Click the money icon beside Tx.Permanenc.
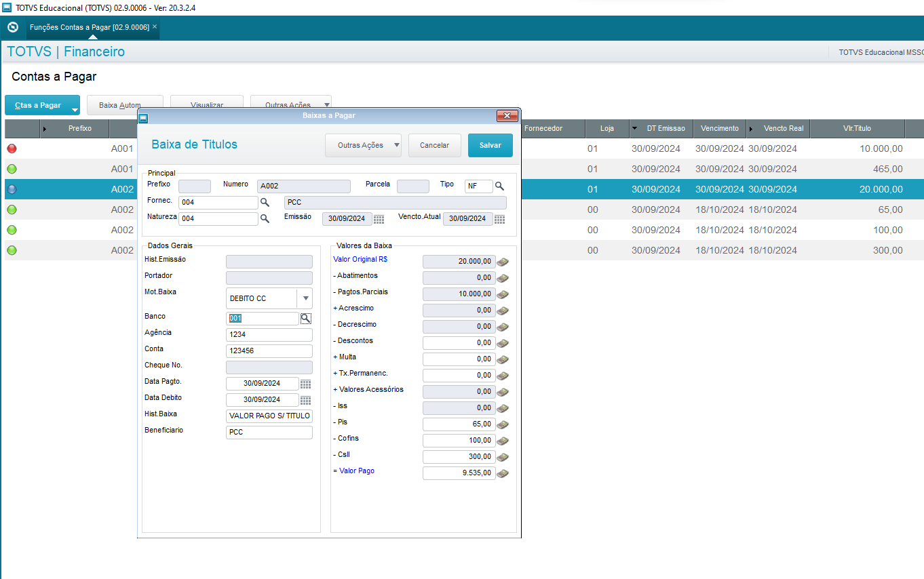This screenshot has height=579, width=924. click(503, 376)
